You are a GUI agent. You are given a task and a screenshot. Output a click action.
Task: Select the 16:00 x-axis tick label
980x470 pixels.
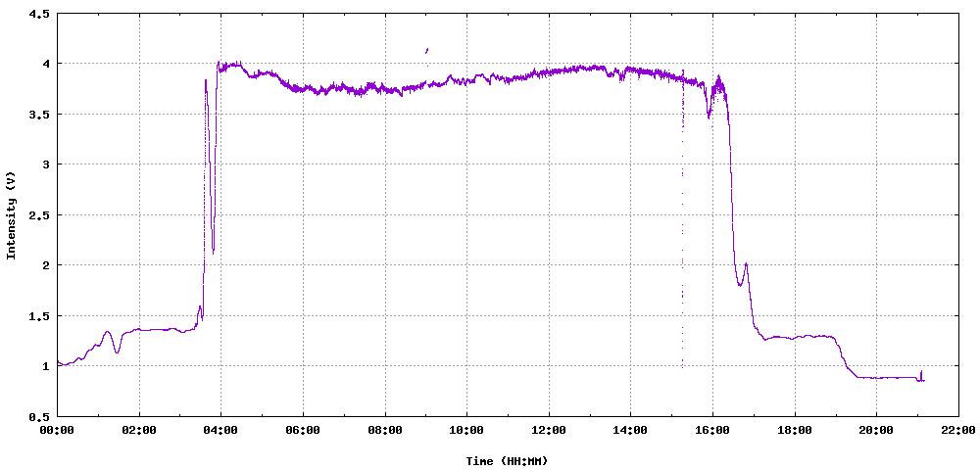coord(712,430)
